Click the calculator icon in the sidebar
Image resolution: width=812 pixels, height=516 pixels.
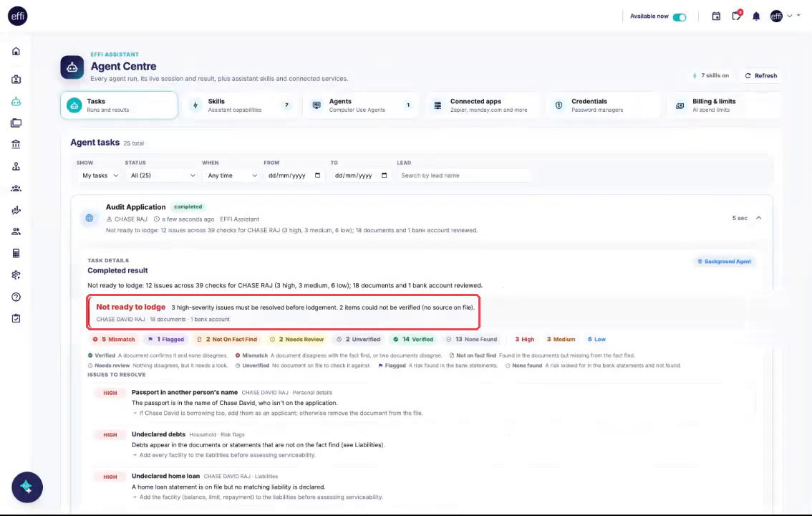click(x=16, y=253)
